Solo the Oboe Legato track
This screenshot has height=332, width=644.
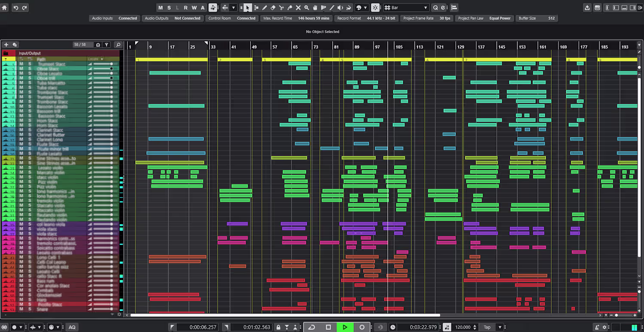tap(30, 73)
